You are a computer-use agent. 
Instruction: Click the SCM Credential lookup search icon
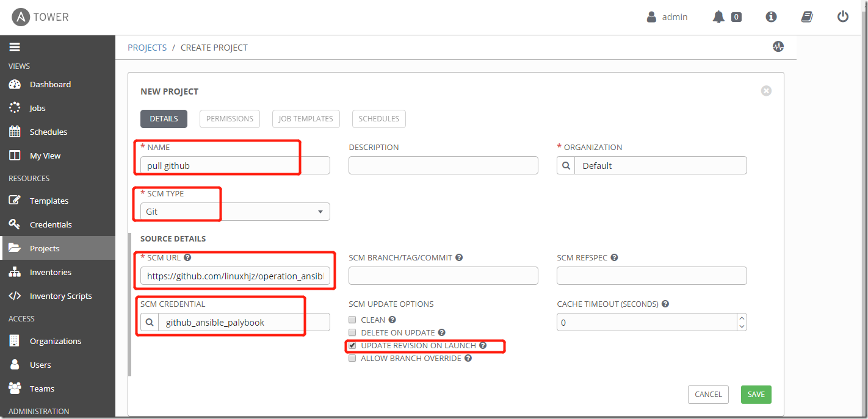coord(150,322)
